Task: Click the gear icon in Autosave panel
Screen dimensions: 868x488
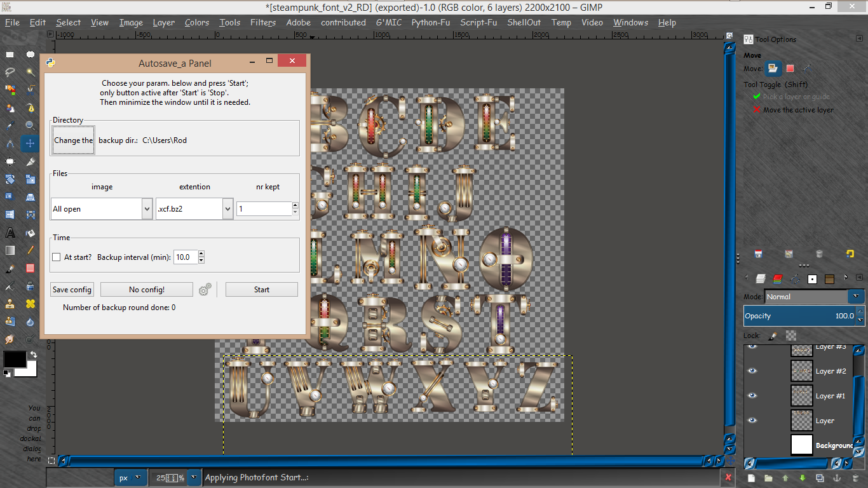Action: [x=205, y=290]
